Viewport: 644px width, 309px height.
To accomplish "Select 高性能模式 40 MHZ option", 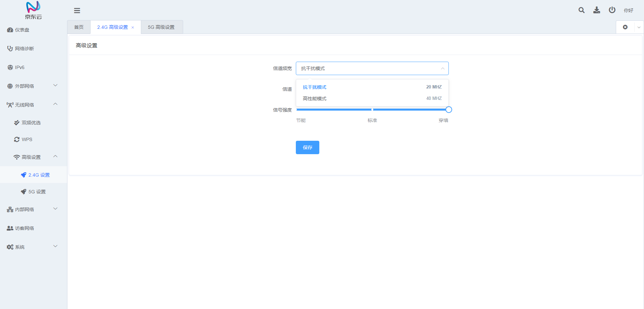I will coord(372,99).
